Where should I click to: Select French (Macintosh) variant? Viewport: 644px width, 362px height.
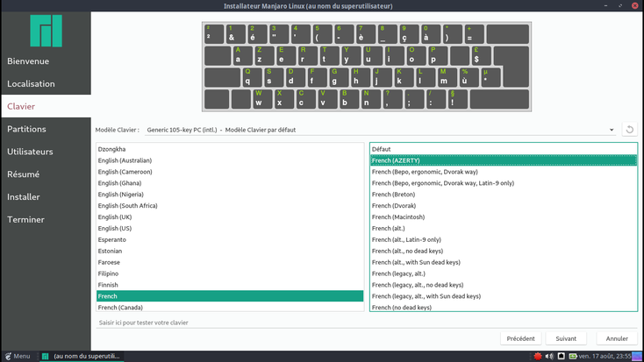coord(504,216)
